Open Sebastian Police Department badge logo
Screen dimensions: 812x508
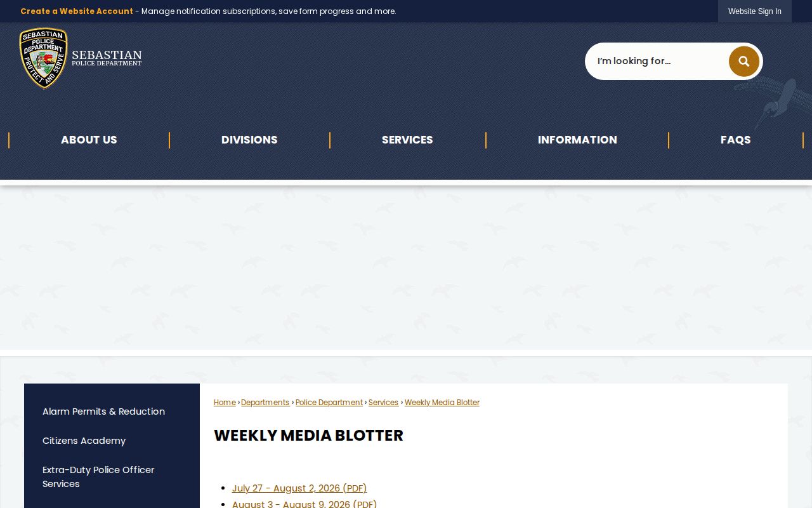coord(81,58)
